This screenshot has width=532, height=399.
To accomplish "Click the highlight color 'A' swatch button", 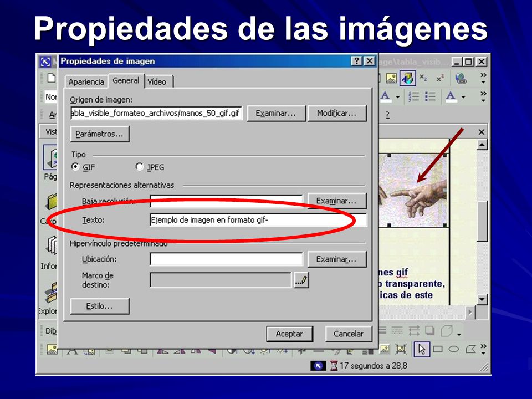I will (386, 96).
